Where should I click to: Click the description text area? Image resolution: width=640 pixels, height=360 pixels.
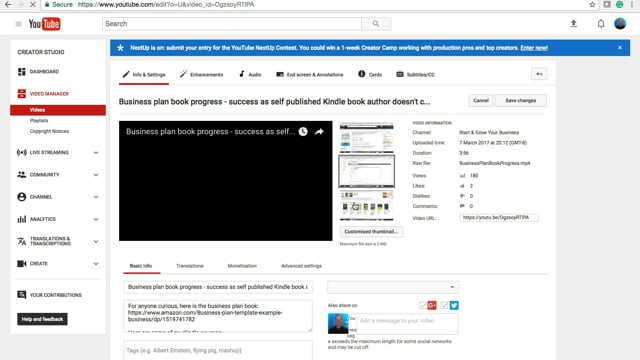pos(218,316)
